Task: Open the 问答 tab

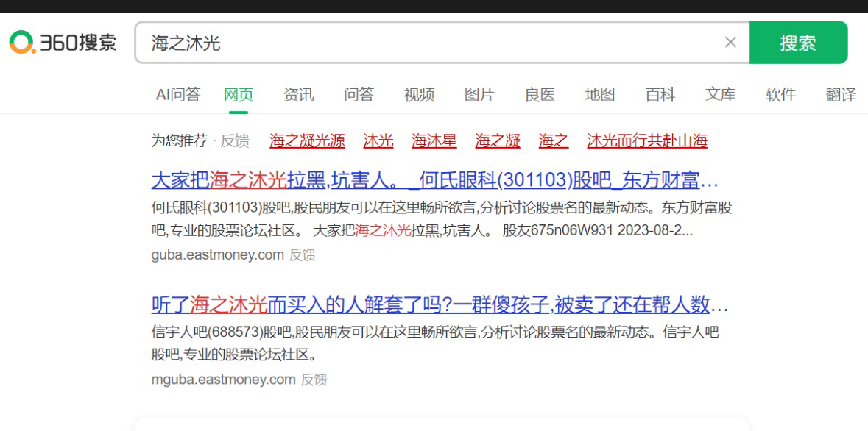Action: [359, 95]
